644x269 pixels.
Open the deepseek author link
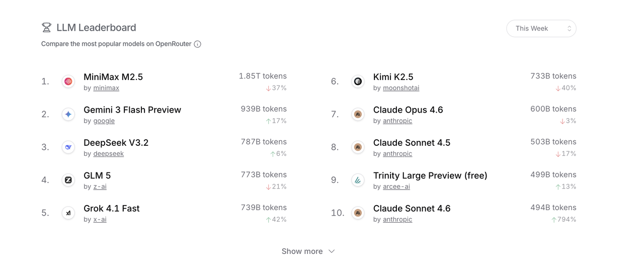point(108,154)
